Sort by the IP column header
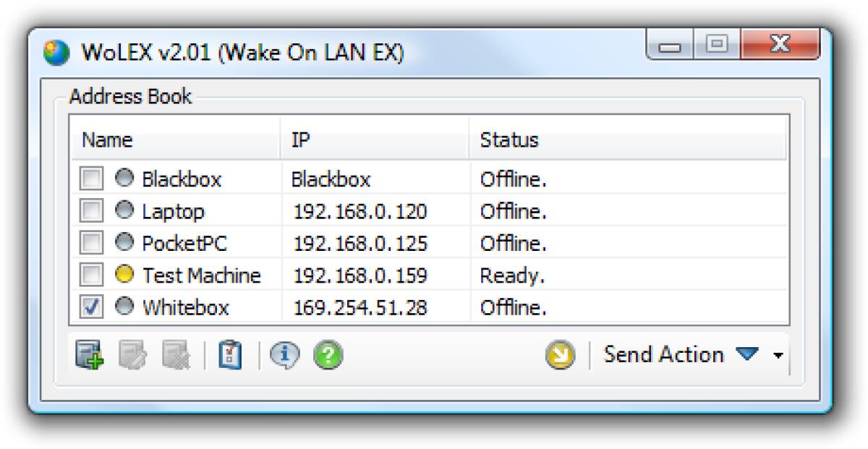The height and width of the screenshot is (449, 868). coord(375,140)
